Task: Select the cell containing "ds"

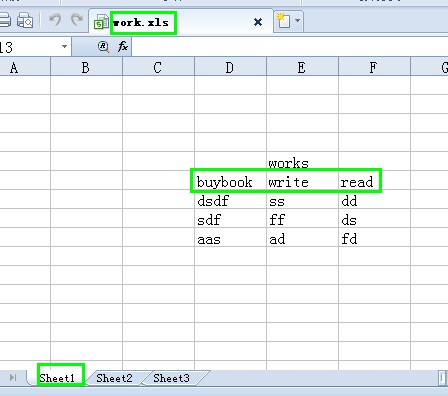Action: pyautogui.click(x=374, y=218)
